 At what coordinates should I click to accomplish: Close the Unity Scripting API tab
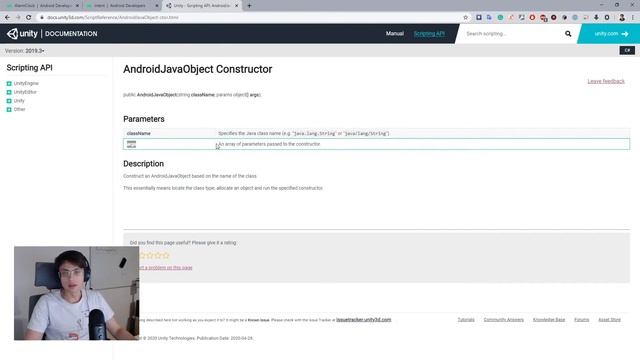point(236,6)
